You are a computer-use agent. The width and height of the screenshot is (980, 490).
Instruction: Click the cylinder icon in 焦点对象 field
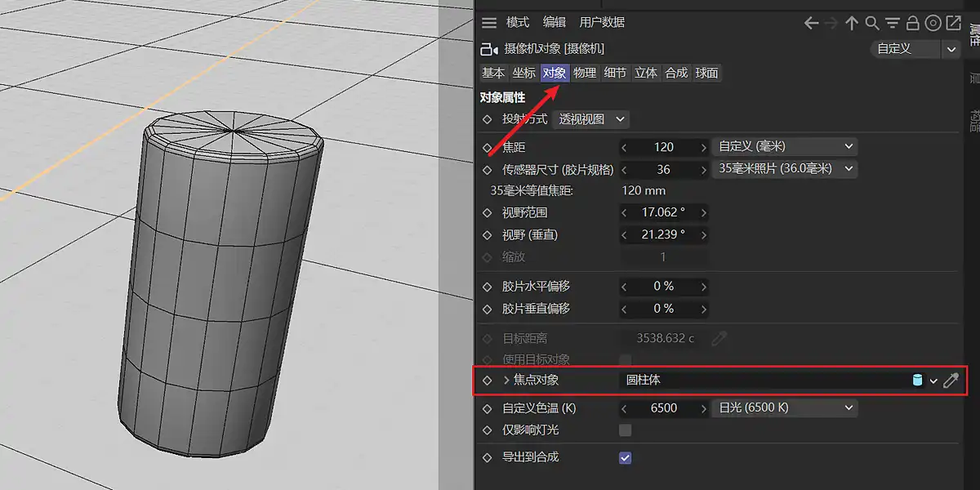(917, 381)
